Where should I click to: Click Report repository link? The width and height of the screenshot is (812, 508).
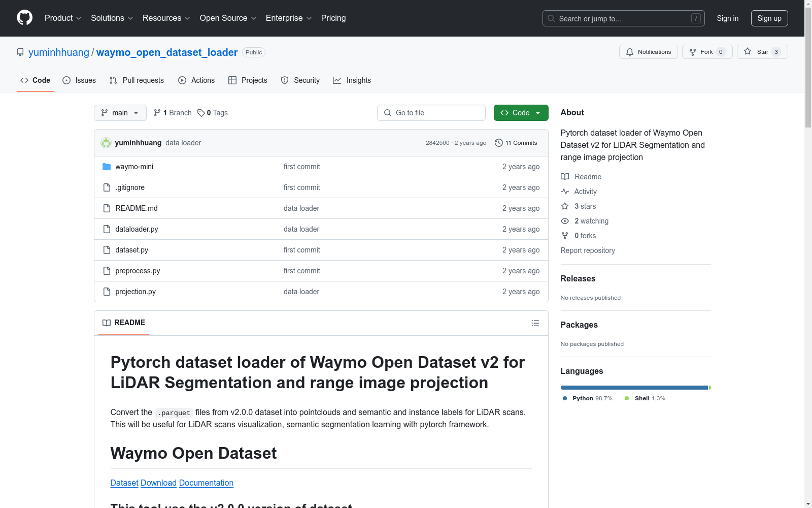[588, 250]
